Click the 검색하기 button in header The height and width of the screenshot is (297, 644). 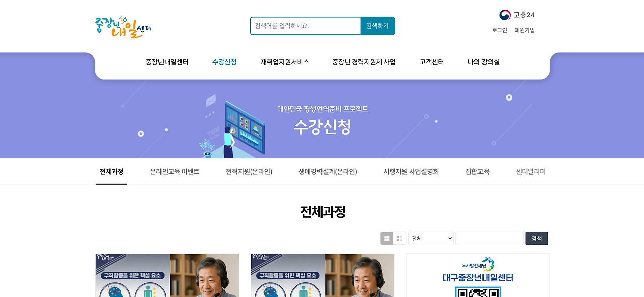(x=378, y=26)
